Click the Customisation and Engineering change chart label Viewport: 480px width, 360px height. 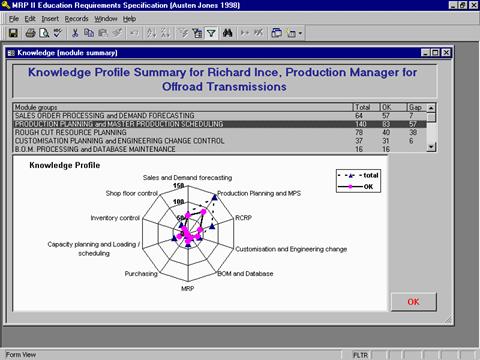tap(291, 249)
